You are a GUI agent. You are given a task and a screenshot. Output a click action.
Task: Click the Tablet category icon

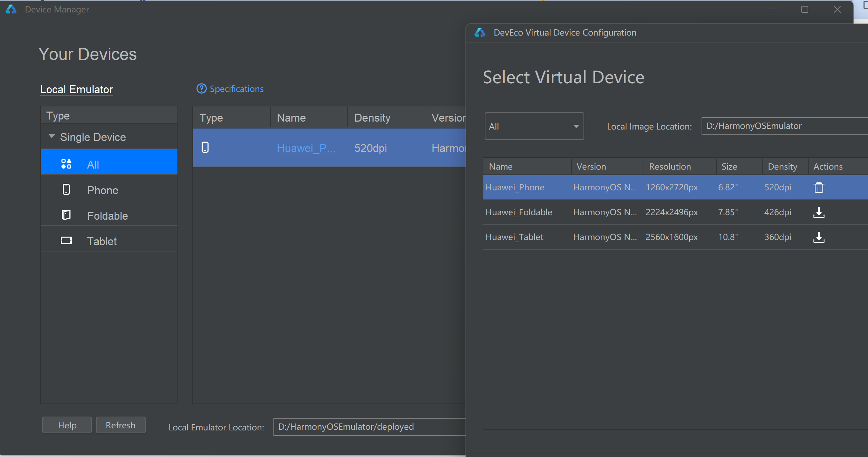(66, 241)
